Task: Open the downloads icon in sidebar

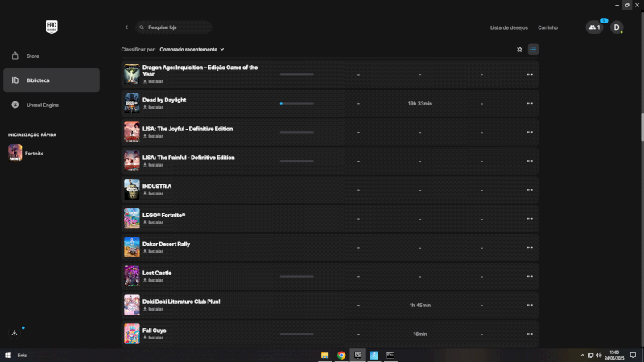Action: click(14, 333)
